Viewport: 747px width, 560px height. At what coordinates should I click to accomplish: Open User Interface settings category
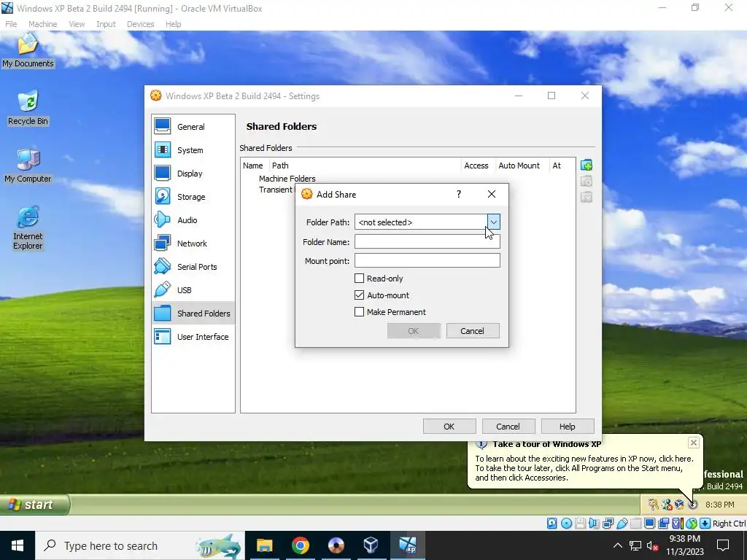coord(193,337)
